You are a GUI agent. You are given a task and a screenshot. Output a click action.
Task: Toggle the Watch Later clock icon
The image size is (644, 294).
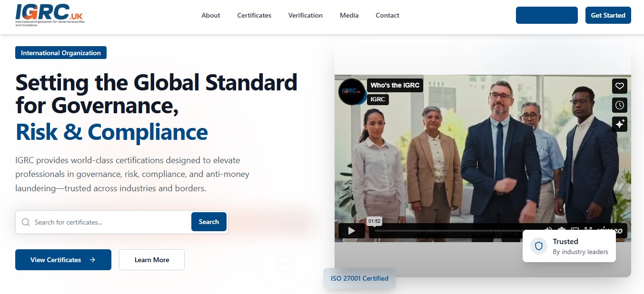619,105
